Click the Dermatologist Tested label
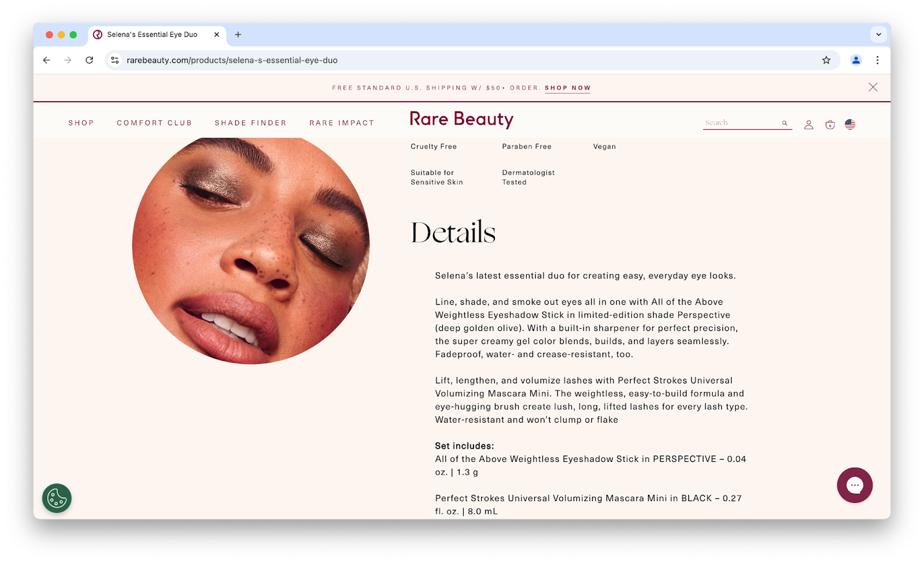Viewport: 924px width, 563px height. (x=528, y=177)
